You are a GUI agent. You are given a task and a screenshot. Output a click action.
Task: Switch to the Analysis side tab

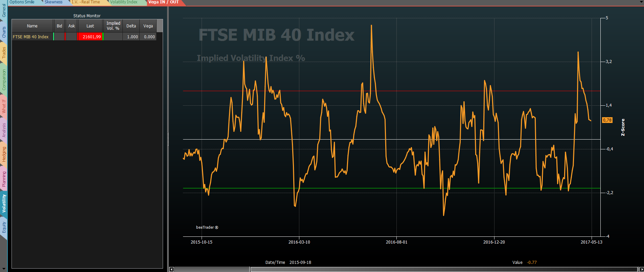4,130
